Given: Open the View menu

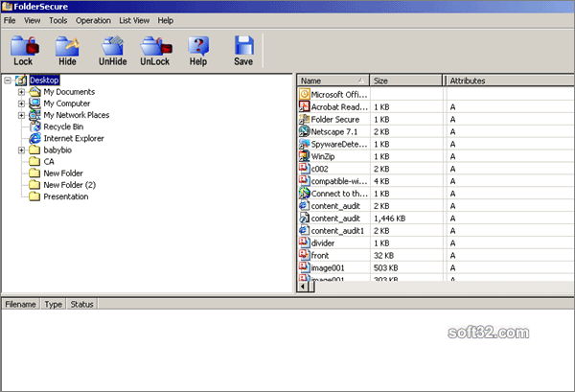Looking at the screenshot, I should [33, 20].
